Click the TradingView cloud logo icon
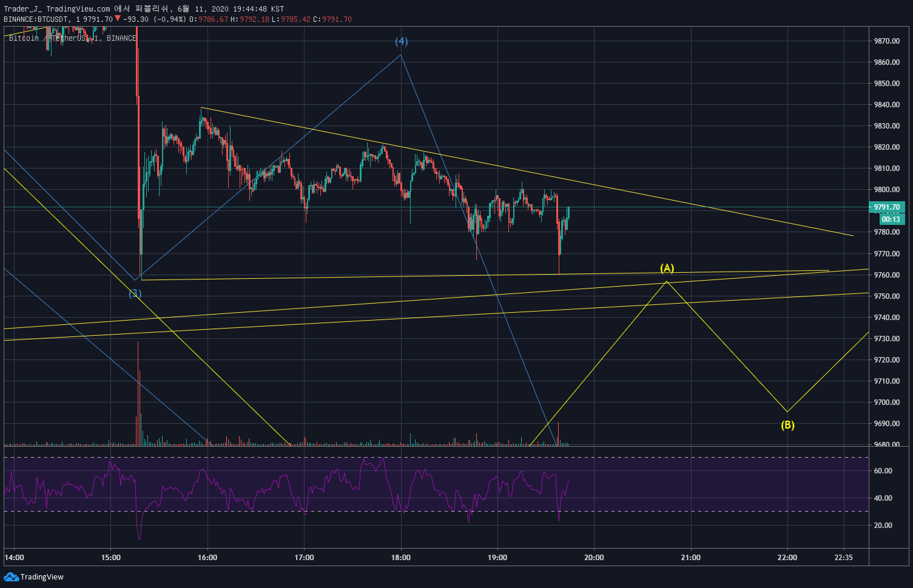 pyautogui.click(x=11, y=576)
